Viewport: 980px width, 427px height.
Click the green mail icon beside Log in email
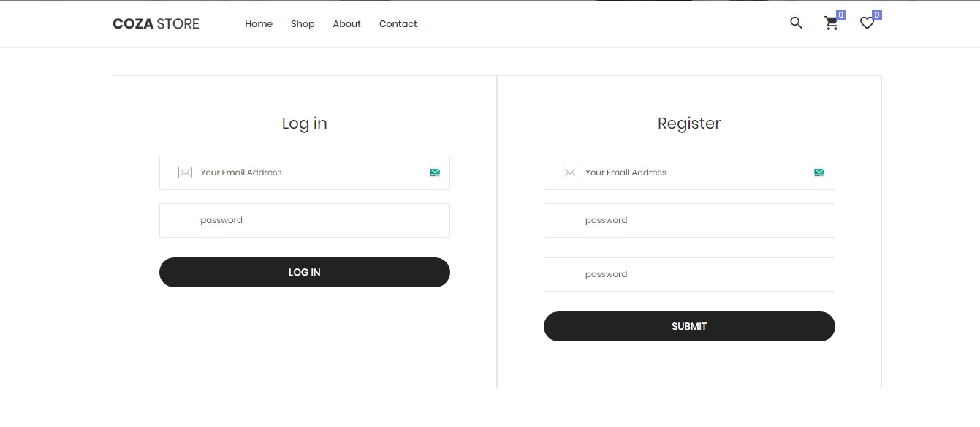pos(435,173)
